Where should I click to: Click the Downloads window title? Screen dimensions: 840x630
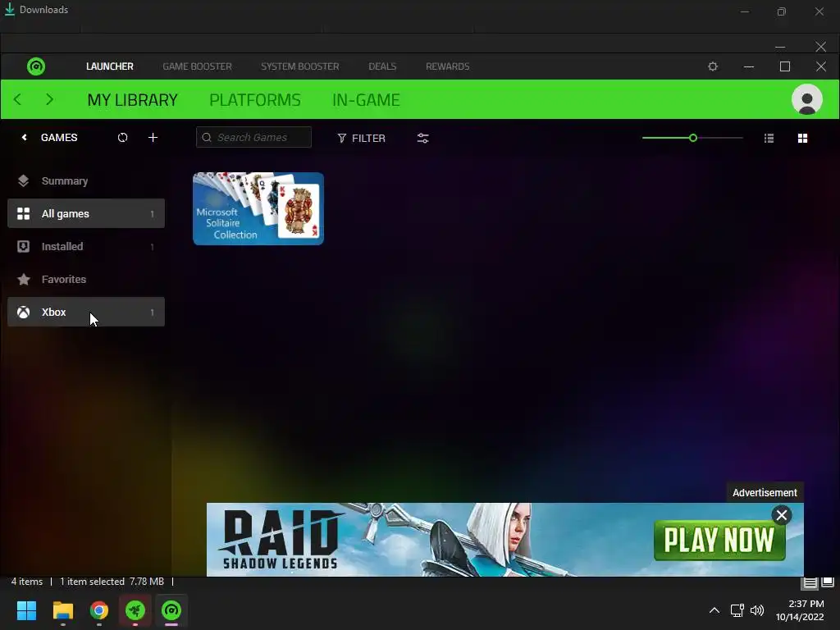pyautogui.click(x=43, y=10)
